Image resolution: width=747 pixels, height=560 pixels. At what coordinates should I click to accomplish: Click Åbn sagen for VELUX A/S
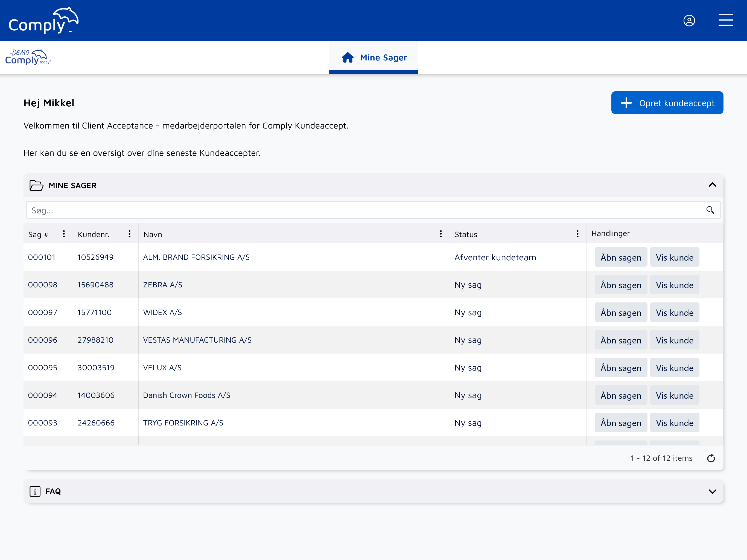pos(621,367)
